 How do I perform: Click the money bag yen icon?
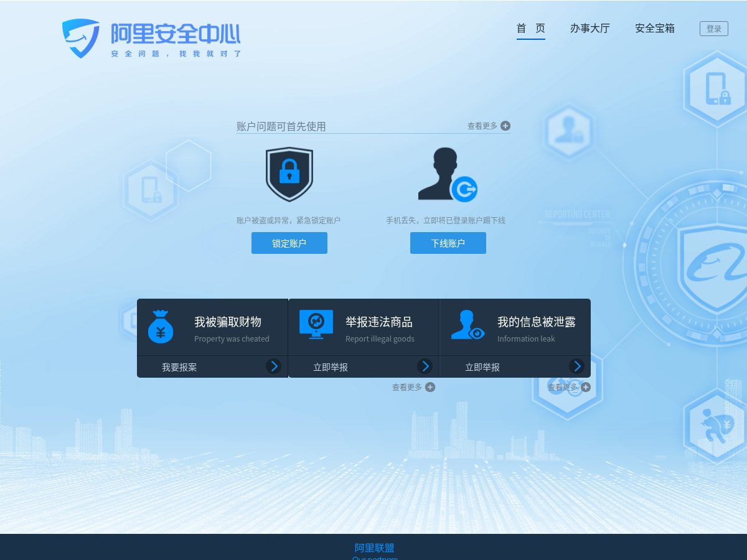click(161, 327)
